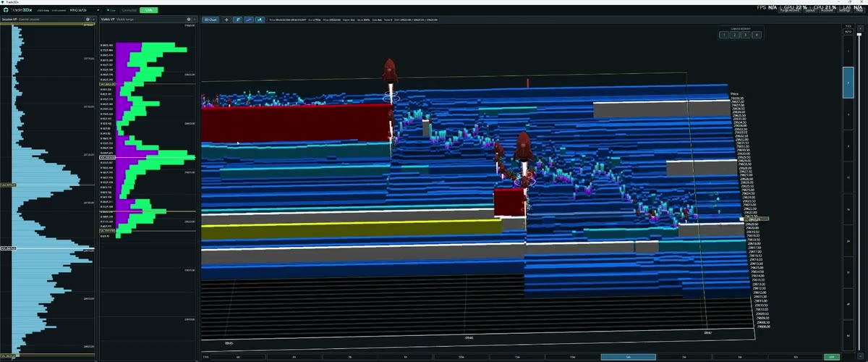Open the Visible VP gear settings
The width and height of the screenshot is (868, 362).
[x=189, y=20]
